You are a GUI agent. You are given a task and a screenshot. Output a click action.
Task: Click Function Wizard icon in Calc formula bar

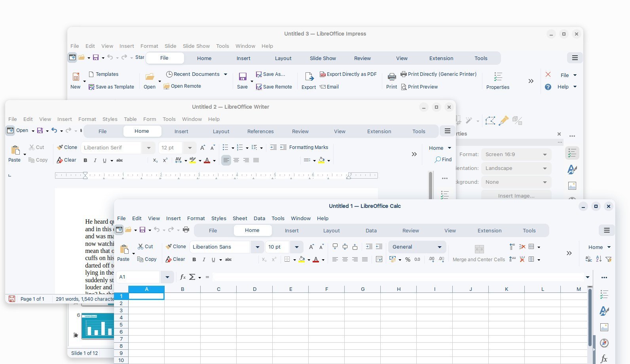click(183, 277)
